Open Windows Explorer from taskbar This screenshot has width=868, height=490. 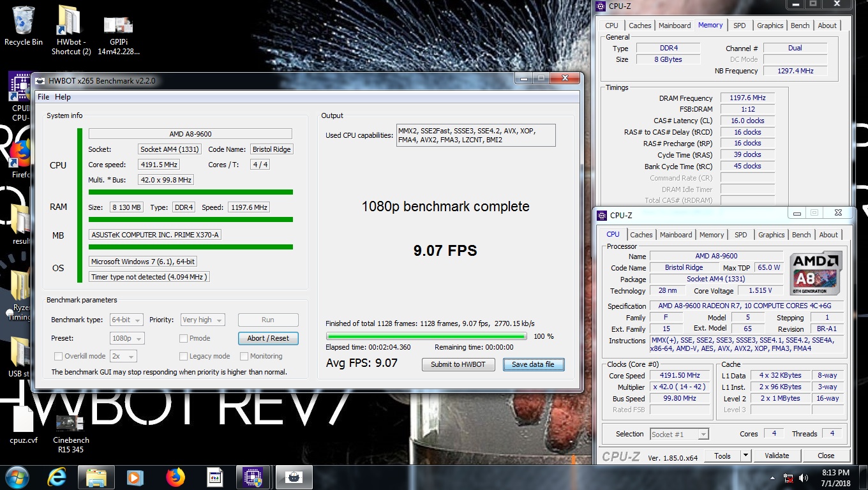[96, 477]
